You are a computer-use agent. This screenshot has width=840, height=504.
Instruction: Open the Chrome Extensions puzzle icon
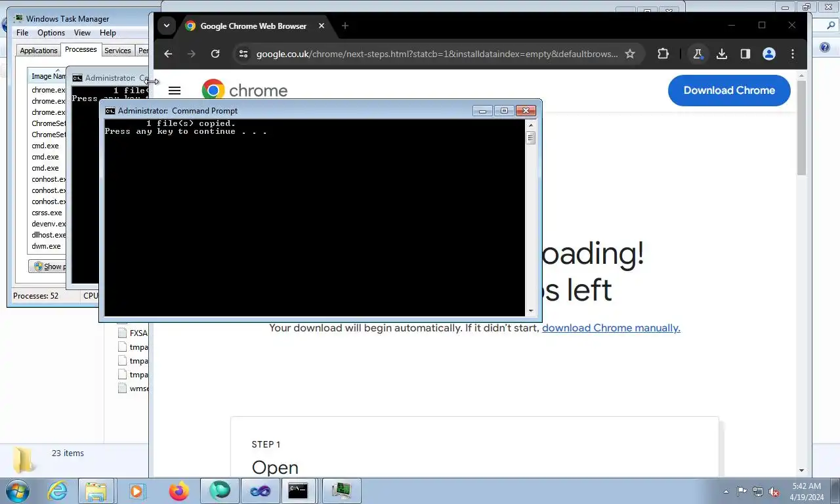tap(663, 54)
